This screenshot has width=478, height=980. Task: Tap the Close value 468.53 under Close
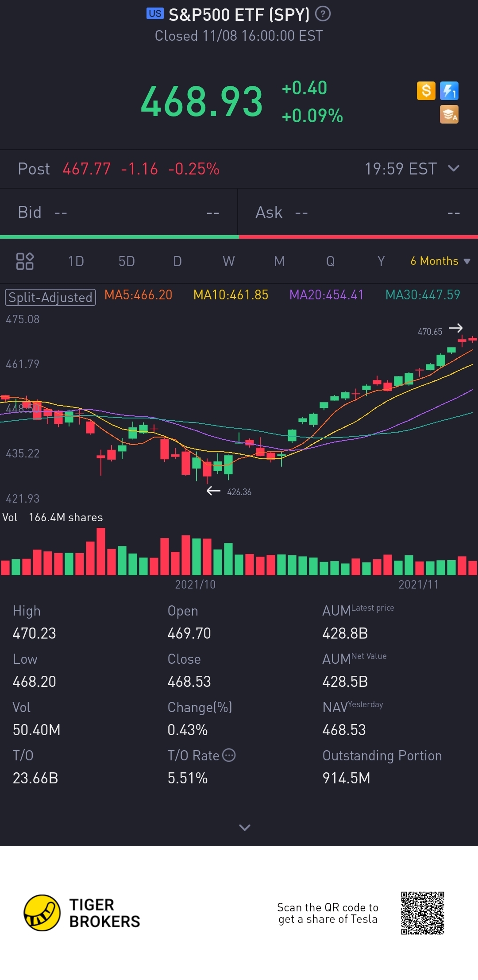[x=189, y=682]
